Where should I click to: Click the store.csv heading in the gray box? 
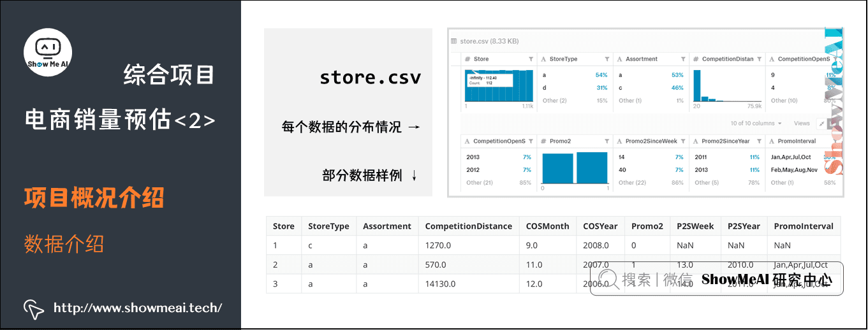pos(371,77)
